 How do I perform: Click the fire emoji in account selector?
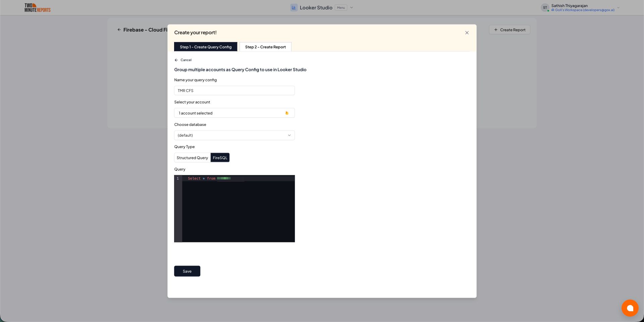pos(287,113)
